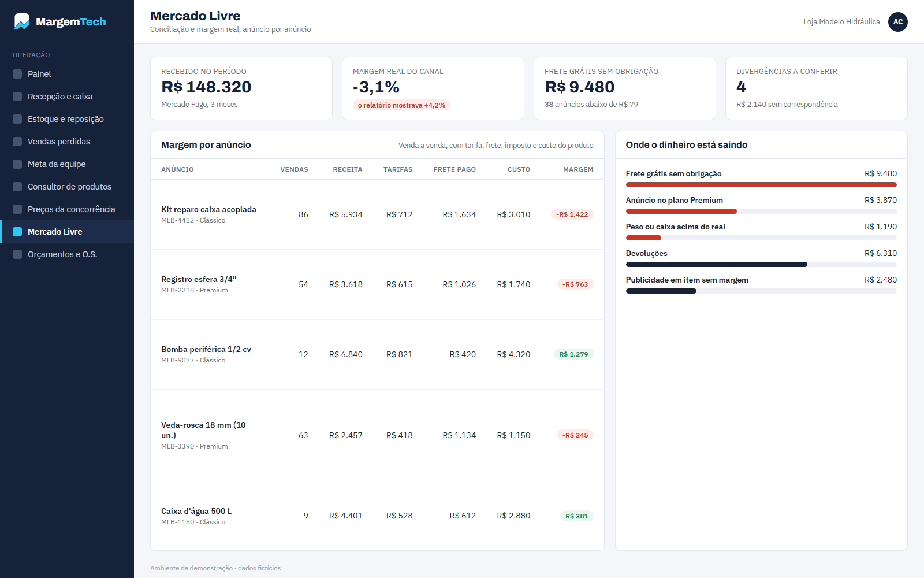The width and height of the screenshot is (924, 578).
Task: Click the Loja Modelo Hidráulica store name
Action: click(x=841, y=22)
